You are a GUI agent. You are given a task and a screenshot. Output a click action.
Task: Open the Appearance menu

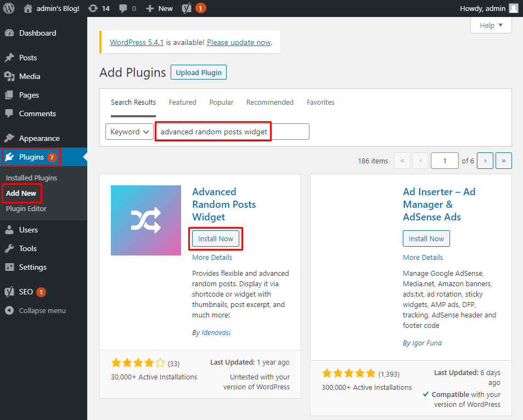tap(40, 138)
